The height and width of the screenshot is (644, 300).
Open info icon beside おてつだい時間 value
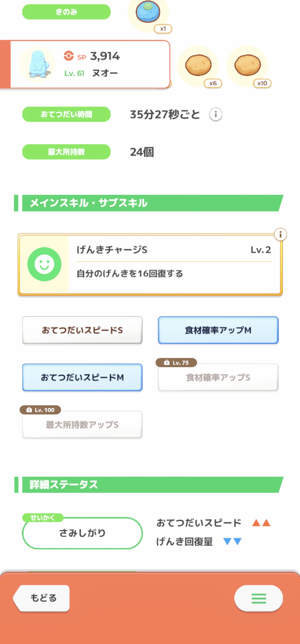point(216,114)
